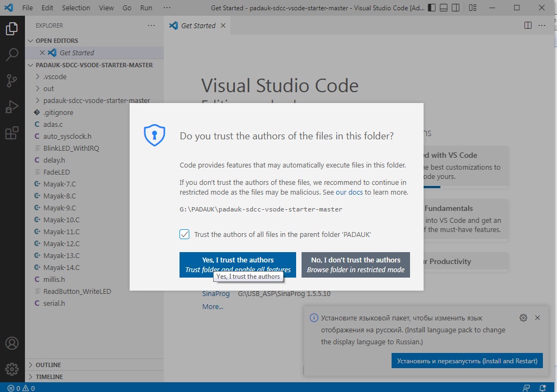
Task: Open the Search view icon
Action: tap(12, 55)
